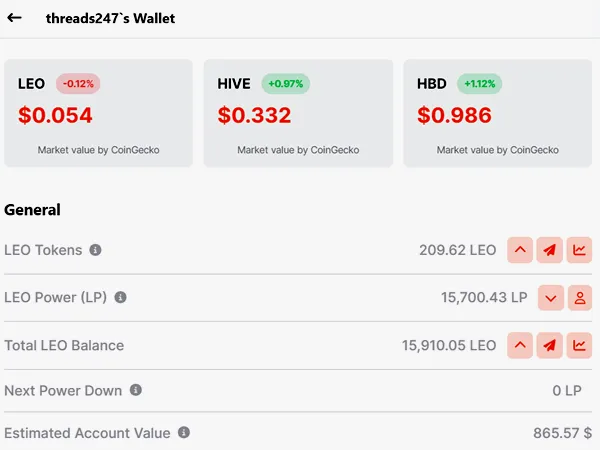
Task: Open the HBD price card
Action: (497, 113)
